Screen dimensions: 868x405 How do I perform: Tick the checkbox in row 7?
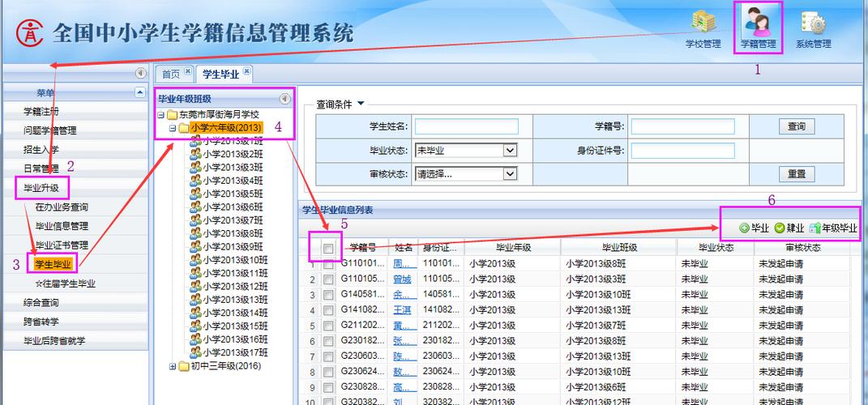click(x=328, y=357)
